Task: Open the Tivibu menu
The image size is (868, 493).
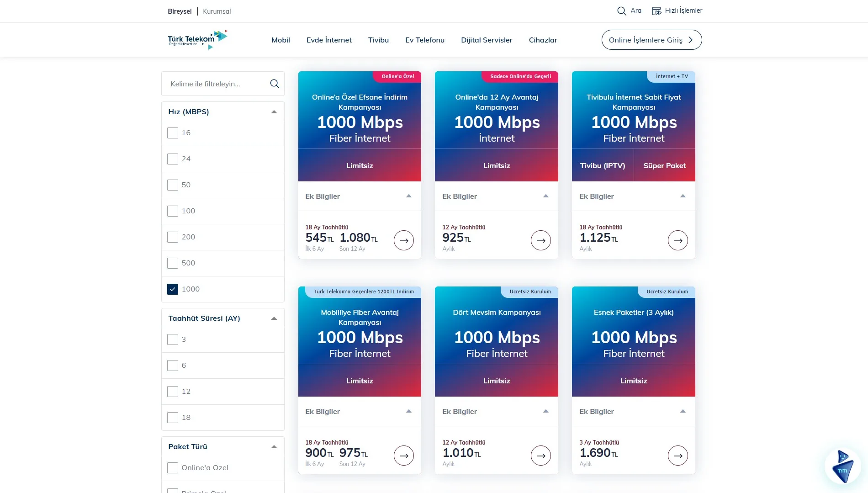Action: 378,40
